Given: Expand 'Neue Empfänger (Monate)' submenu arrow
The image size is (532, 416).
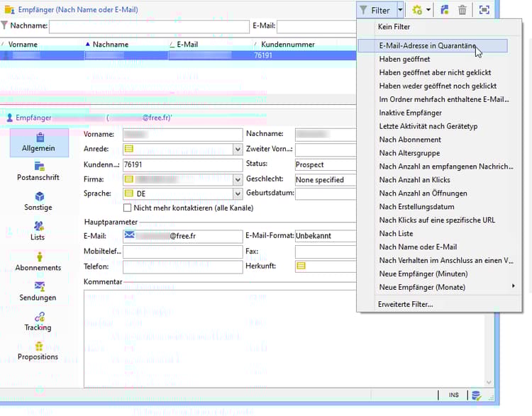Looking at the screenshot, I should pyautogui.click(x=514, y=286).
